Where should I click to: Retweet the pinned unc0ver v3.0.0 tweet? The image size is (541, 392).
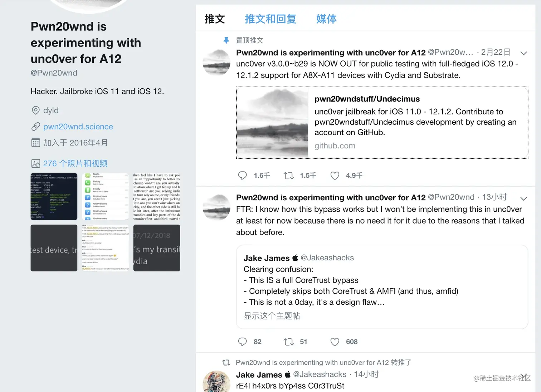pyautogui.click(x=288, y=176)
